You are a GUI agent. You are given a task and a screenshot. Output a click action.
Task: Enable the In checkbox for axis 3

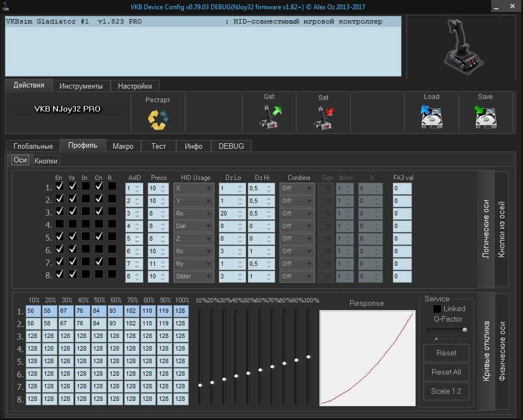click(86, 211)
